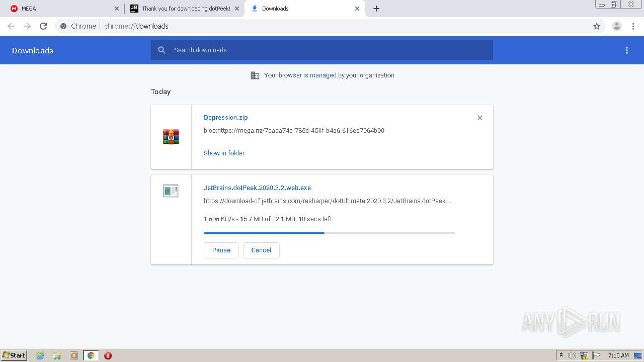Image resolution: width=644 pixels, height=362 pixels.
Task: Click the jetbrains download URL text
Action: coord(328,201)
